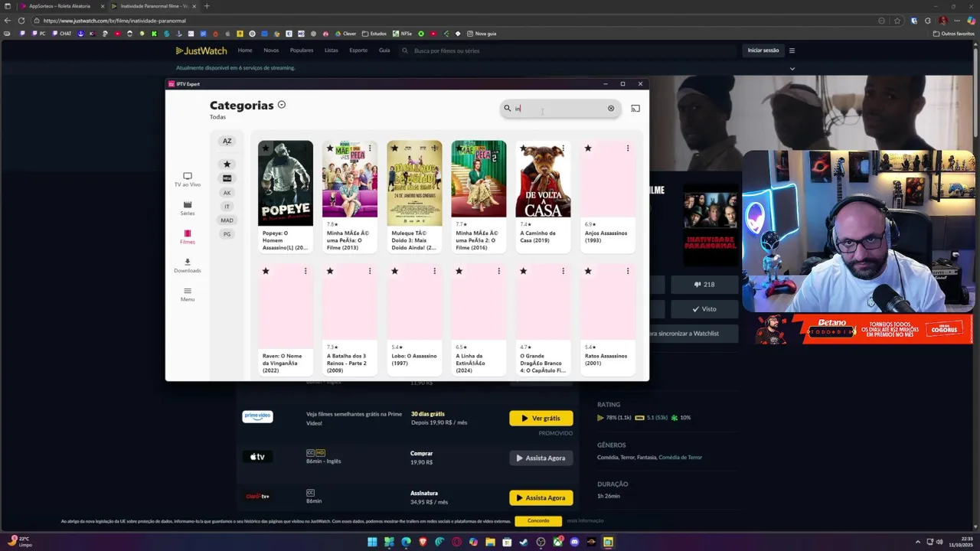Open JustWatch Populares menu item
Image resolution: width=980 pixels, height=551 pixels.
pos(302,51)
